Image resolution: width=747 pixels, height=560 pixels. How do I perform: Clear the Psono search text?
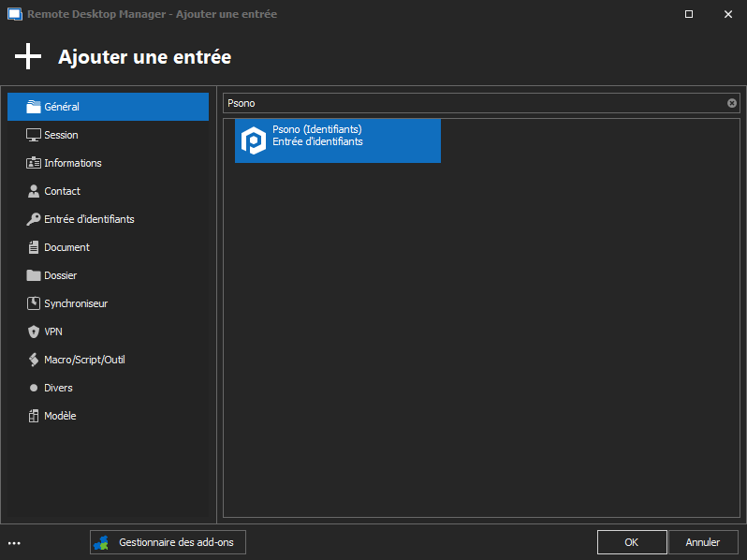[x=732, y=103]
